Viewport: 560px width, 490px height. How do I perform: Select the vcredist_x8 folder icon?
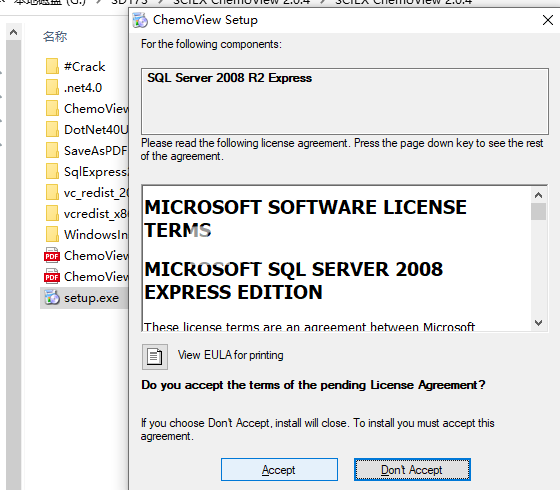point(52,214)
